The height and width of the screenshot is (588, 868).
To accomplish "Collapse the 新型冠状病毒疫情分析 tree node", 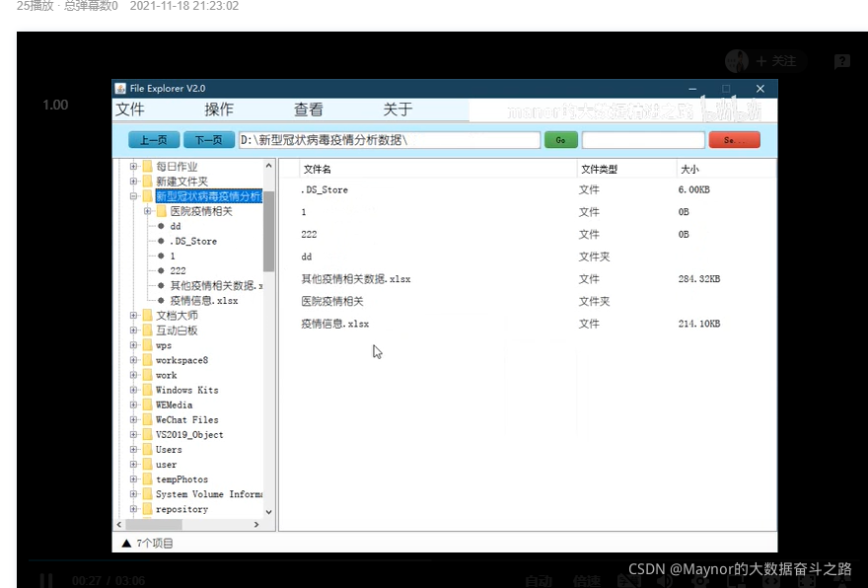I will 133,196.
